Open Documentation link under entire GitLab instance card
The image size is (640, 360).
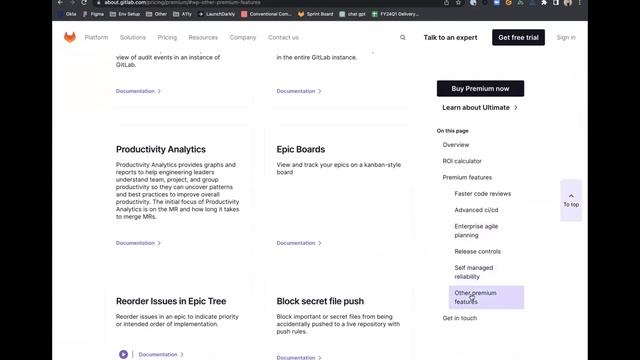[299, 91]
